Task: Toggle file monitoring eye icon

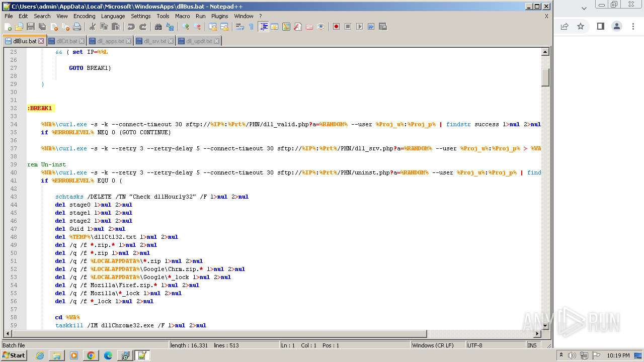Action: tap(321, 27)
